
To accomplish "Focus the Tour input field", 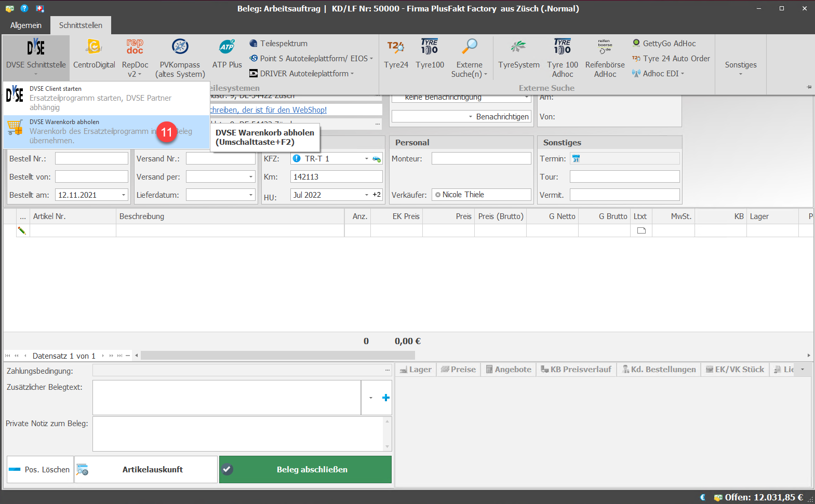I will pyautogui.click(x=624, y=176).
